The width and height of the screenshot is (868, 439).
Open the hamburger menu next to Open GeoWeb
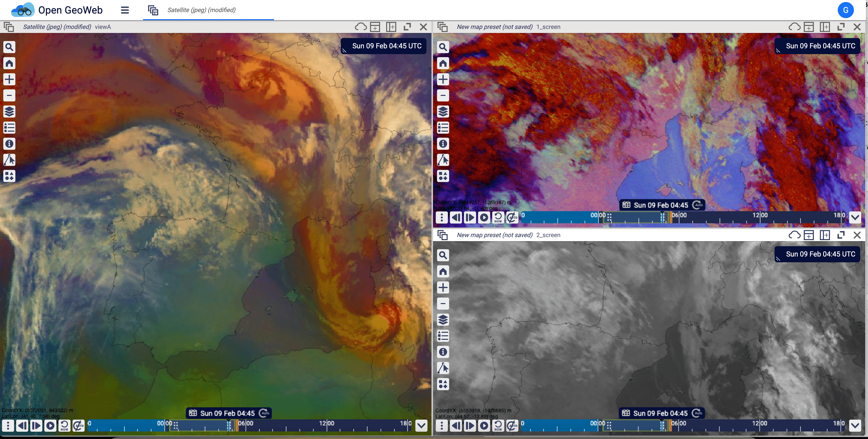[x=125, y=10]
